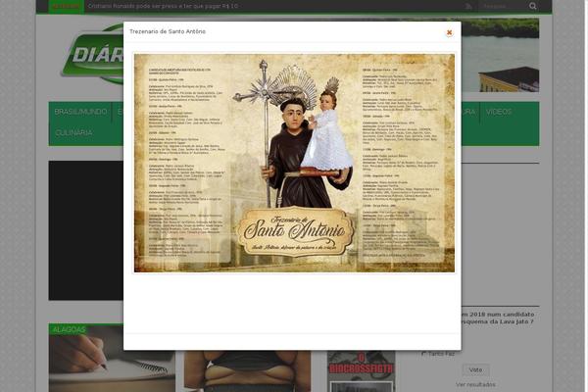The height and width of the screenshot is (392, 588).
Task: Focus the Pesquisar search field
Action: [503, 6]
